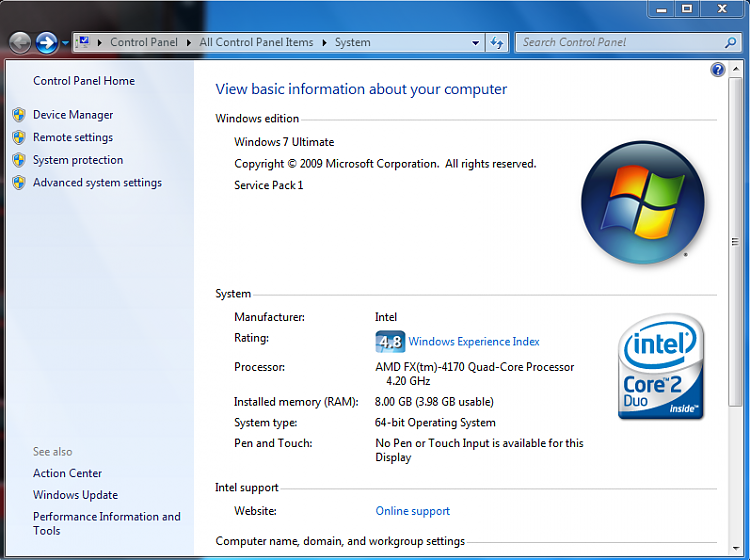Open Control Panel Home link
The width and height of the screenshot is (750, 560).
[84, 81]
